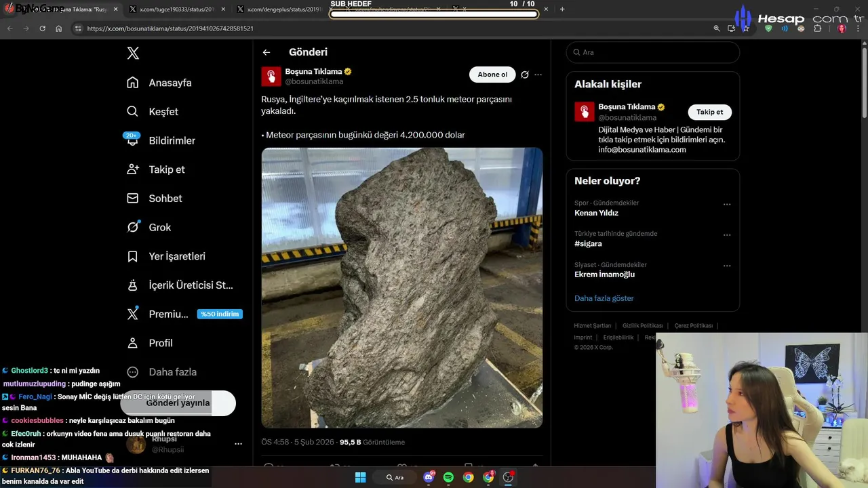Click taskbar Ara search box
Image resolution: width=868 pixels, height=488 pixels.
395,477
